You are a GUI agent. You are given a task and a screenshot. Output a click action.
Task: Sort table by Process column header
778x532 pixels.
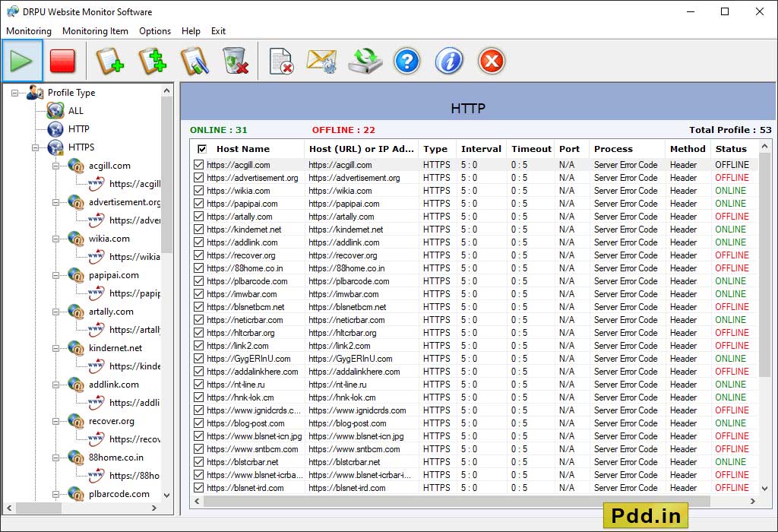[627, 149]
